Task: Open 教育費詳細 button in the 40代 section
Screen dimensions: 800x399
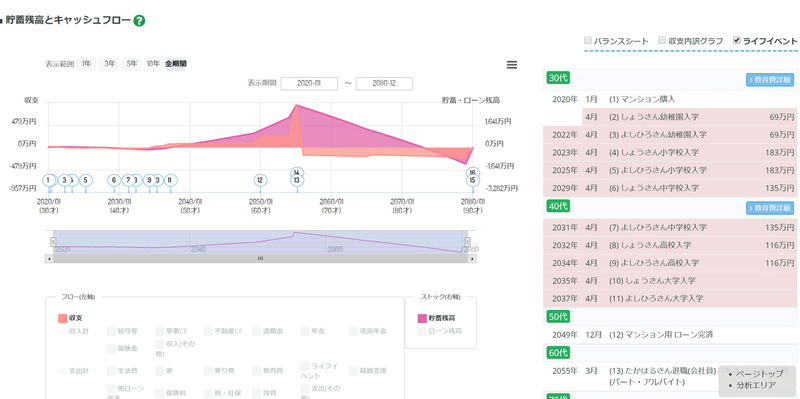Action: [x=770, y=208]
